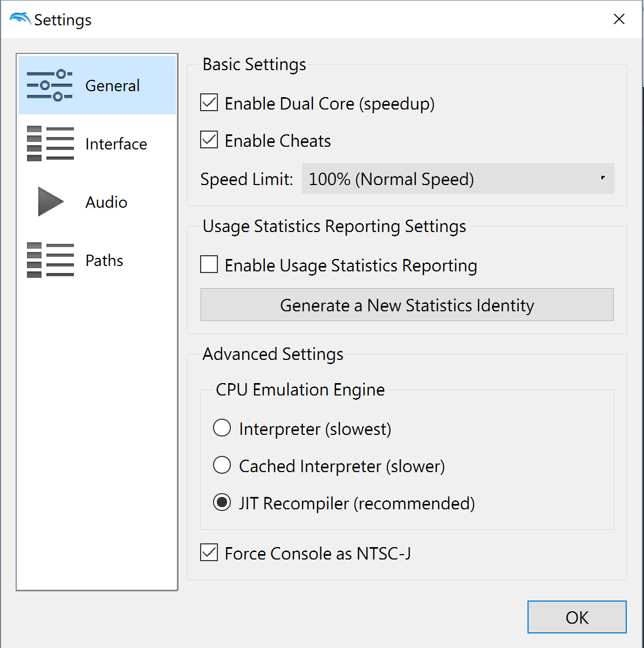Open the Speed Limit dropdown
Viewport: 644px width, 648px height.
(x=458, y=179)
